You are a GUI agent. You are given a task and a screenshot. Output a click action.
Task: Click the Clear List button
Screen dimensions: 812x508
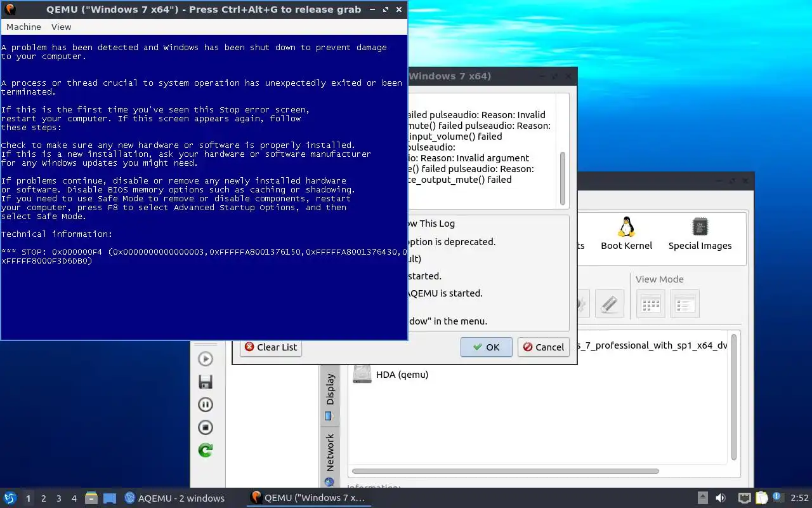pyautogui.click(x=271, y=347)
